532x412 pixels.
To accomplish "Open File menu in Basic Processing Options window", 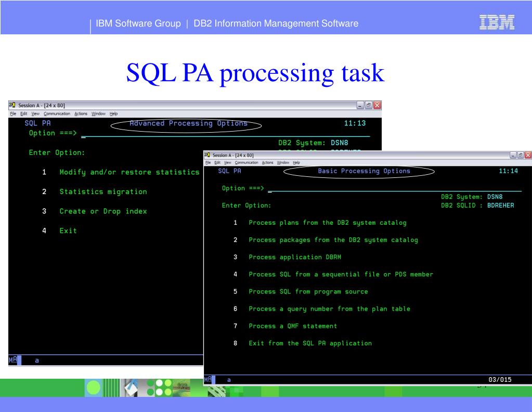I will pyautogui.click(x=208, y=162).
